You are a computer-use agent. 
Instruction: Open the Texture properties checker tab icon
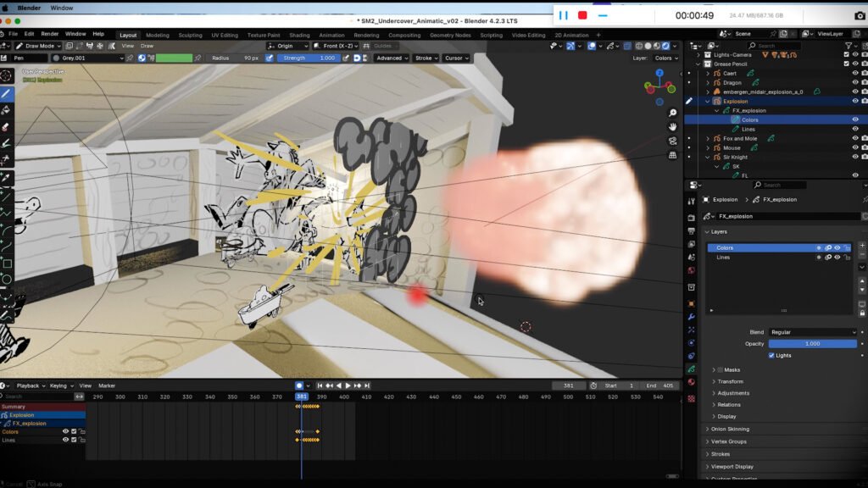tap(692, 398)
